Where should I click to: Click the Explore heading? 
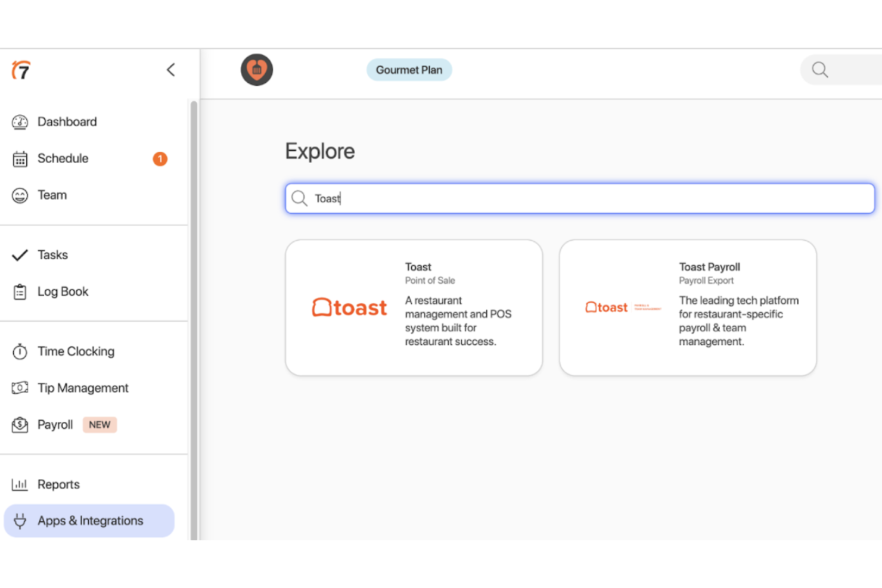tap(320, 151)
